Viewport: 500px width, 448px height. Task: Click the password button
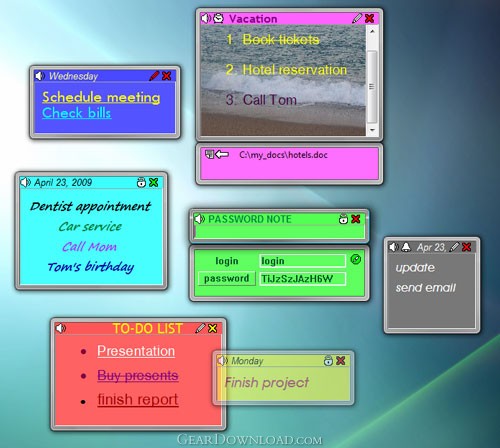[227, 278]
